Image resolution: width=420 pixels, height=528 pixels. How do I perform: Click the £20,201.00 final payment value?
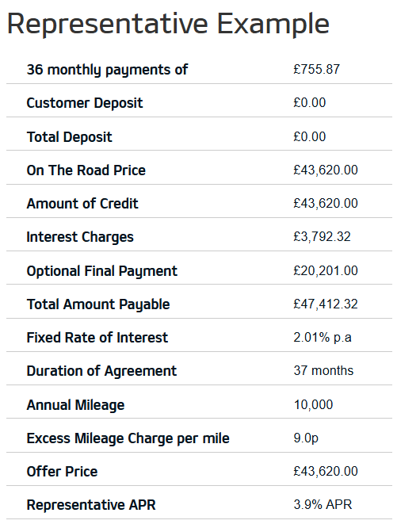click(326, 270)
